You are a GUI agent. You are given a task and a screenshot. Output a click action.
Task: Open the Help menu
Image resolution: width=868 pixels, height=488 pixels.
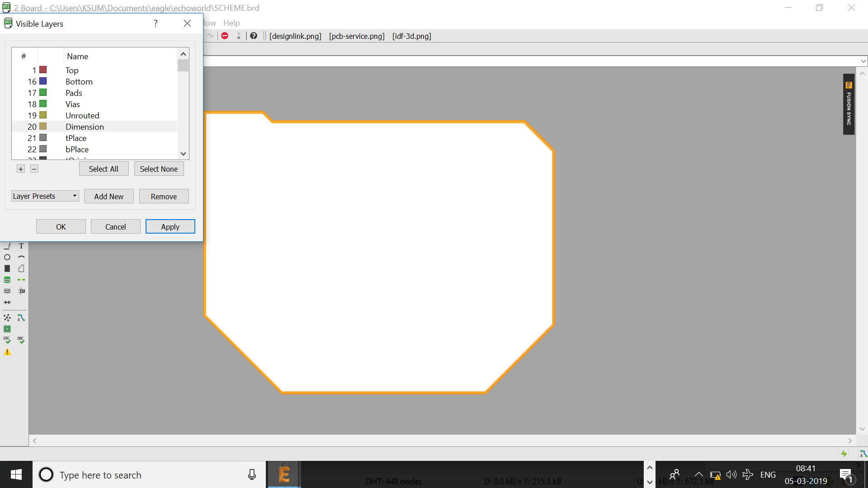coord(231,23)
